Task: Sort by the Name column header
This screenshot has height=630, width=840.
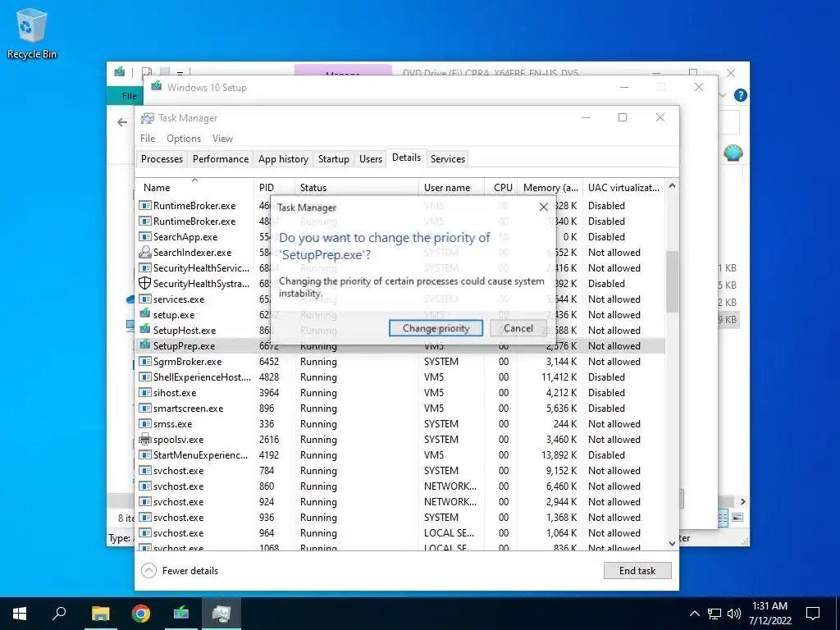Action: click(x=194, y=188)
